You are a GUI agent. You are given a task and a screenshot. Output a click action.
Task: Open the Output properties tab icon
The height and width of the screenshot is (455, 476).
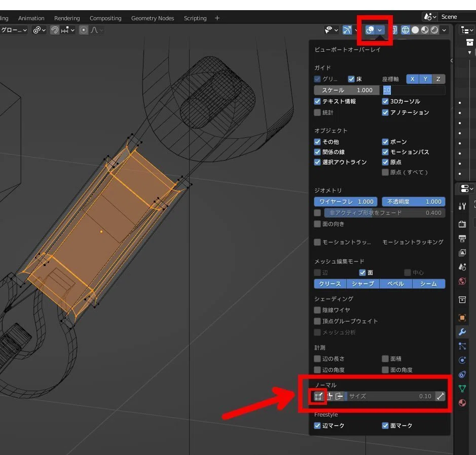(462, 239)
